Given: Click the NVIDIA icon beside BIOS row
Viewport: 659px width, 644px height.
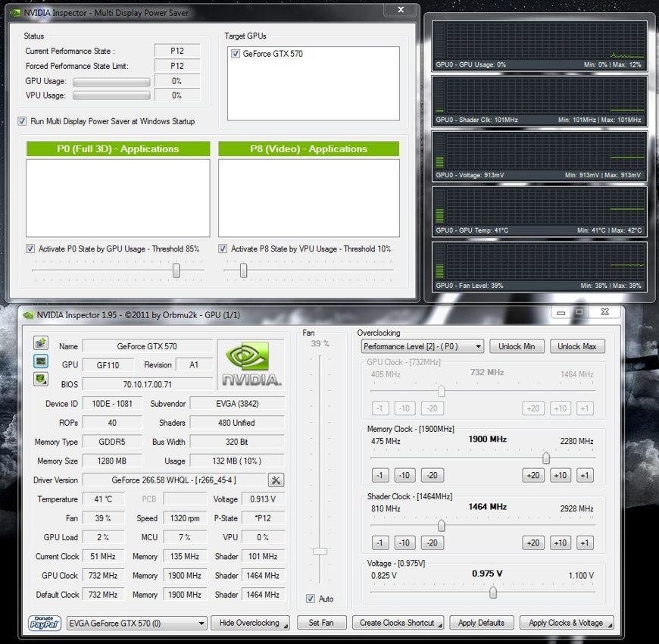Looking at the screenshot, I should [x=41, y=379].
